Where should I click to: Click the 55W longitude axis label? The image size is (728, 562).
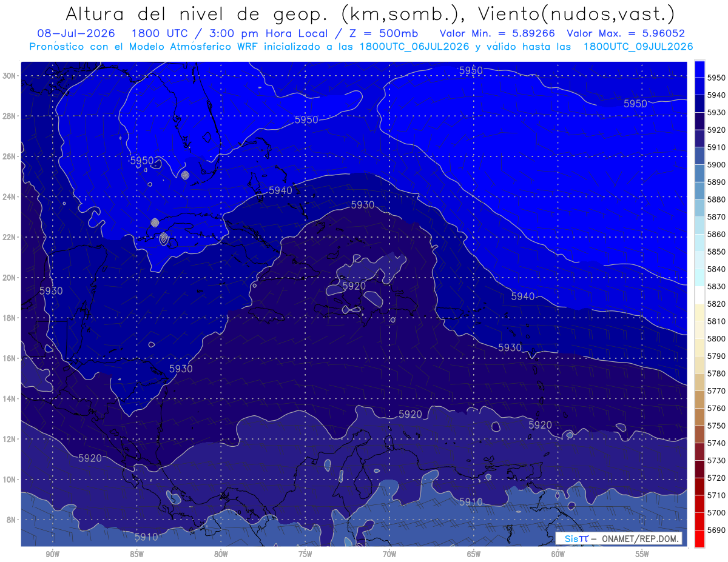[642, 554]
